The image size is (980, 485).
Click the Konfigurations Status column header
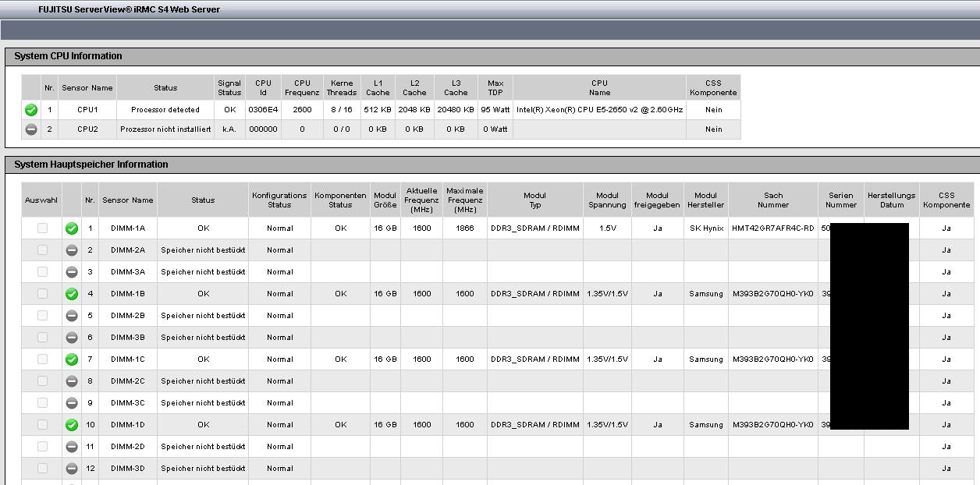[280, 200]
